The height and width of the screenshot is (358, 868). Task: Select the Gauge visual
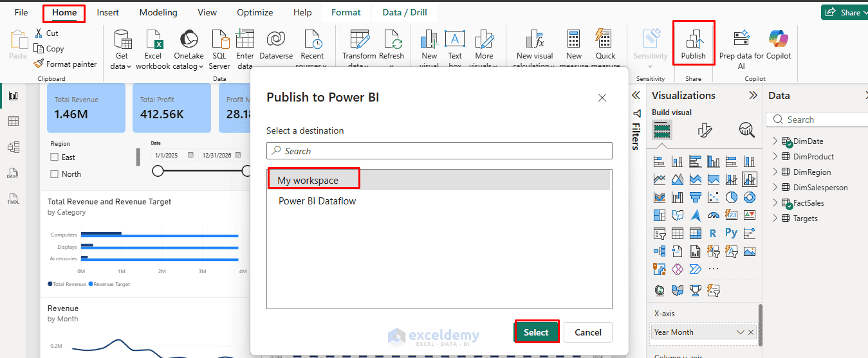(x=713, y=215)
